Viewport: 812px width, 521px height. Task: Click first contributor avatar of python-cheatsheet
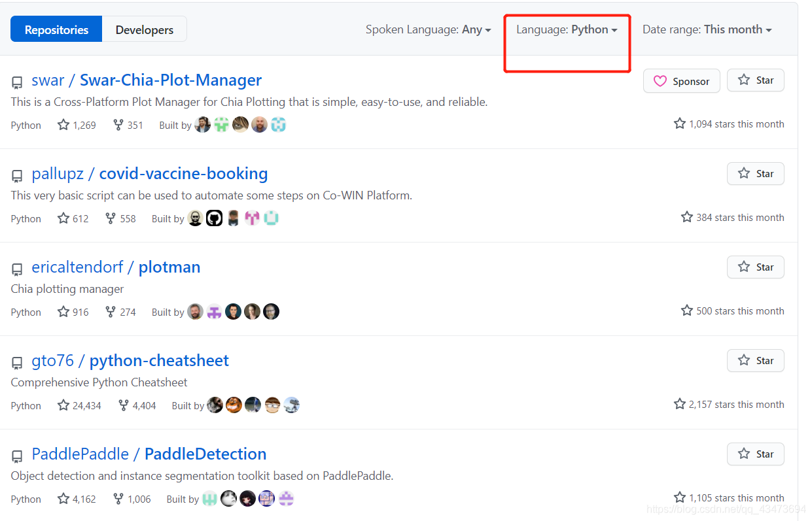coord(215,405)
